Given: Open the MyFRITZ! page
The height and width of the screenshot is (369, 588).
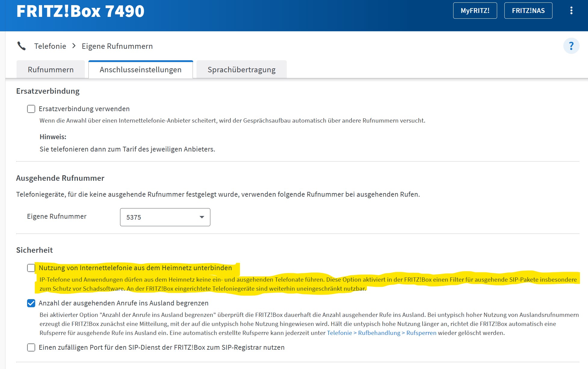Looking at the screenshot, I should pyautogui.click(x=475, y=11).
